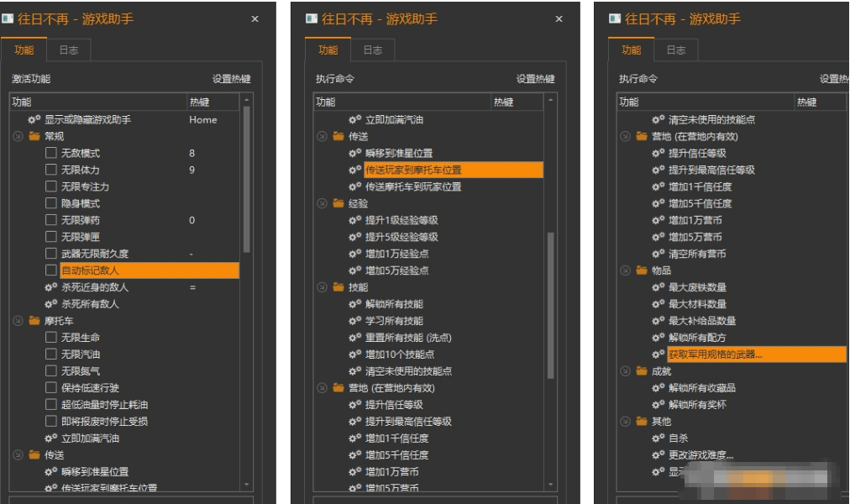Open 日志 tab in the middle window
Viewport: 850px width, 504px height.
373,50
